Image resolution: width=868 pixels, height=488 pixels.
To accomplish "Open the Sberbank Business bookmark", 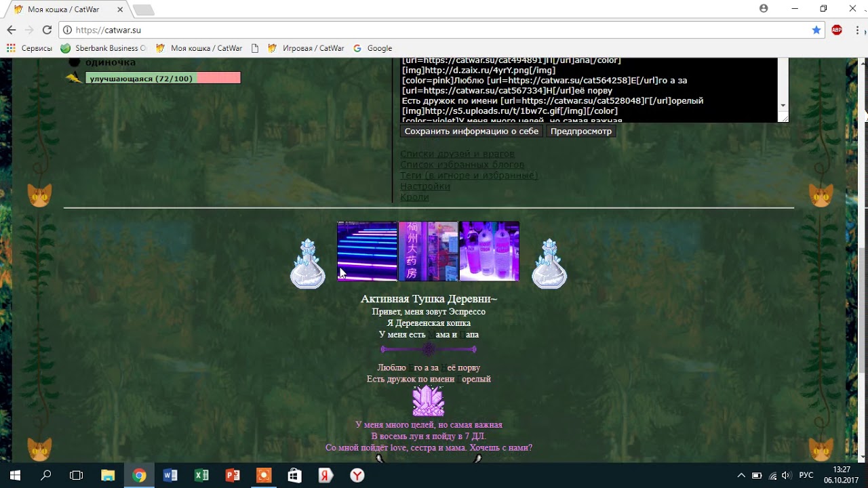I will (x=103, y=48).
